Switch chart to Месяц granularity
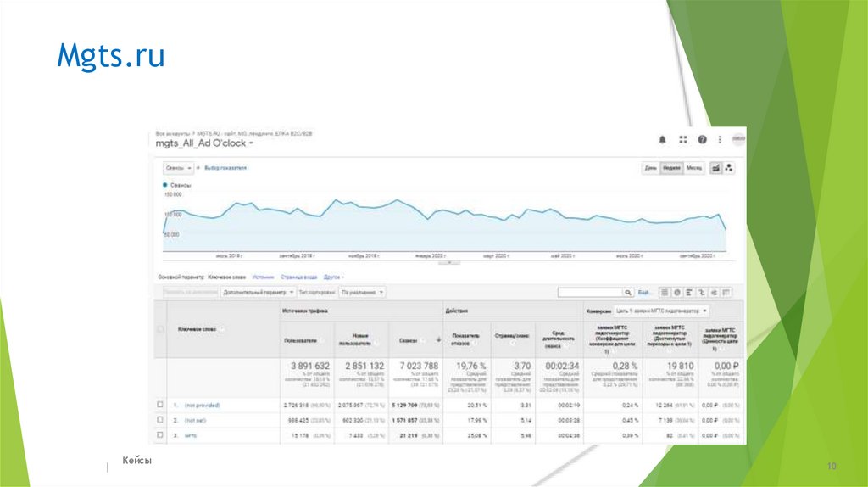The width and height of the screenshot is (868, 487). point(694,168)
